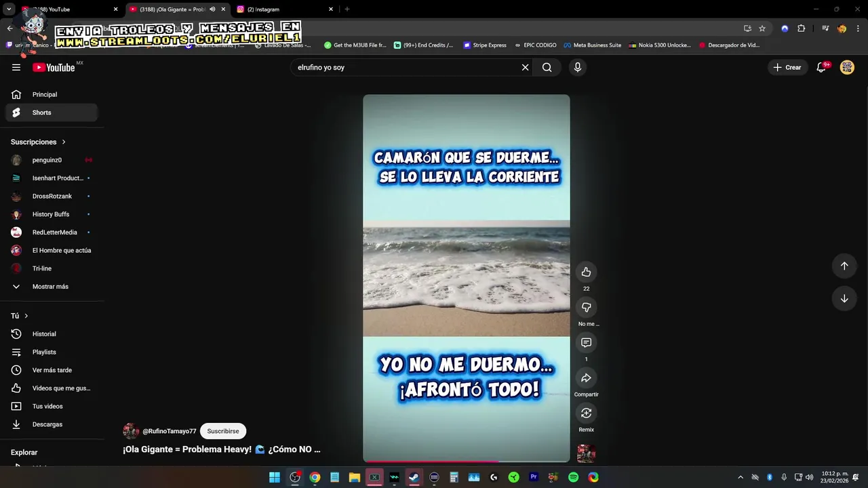Open the Short's comments
Image resolution: width=868 pixels, height=488 pixels.
[x=586, y=342]
